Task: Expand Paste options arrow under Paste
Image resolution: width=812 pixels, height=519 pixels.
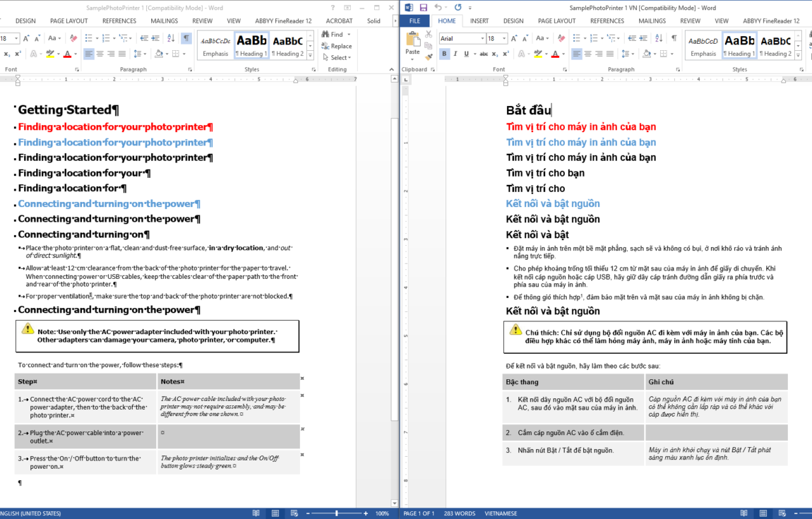Action: click(x=412, y=59)
